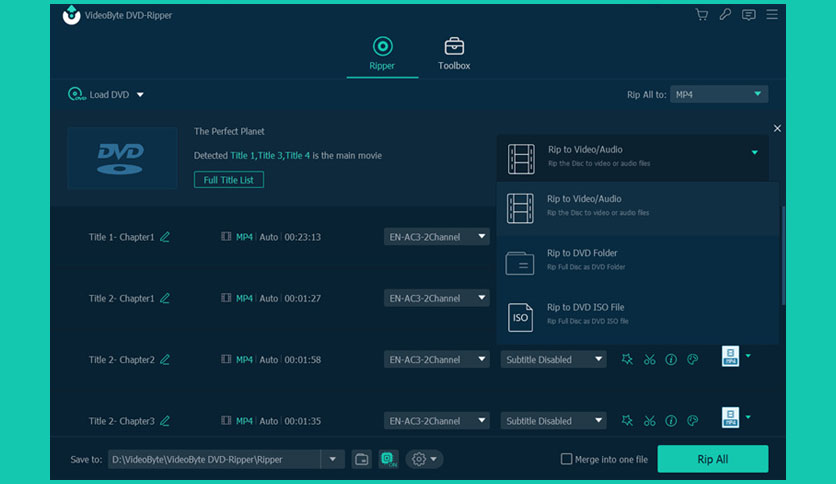Open audio track dropdown for Title 1- Chapter1

(x=437, y=237)
